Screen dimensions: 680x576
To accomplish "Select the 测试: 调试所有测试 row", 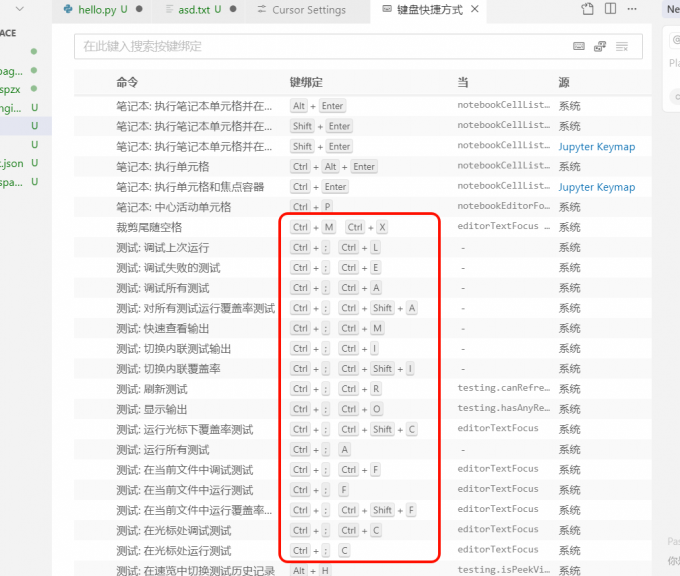I will 363,288.
